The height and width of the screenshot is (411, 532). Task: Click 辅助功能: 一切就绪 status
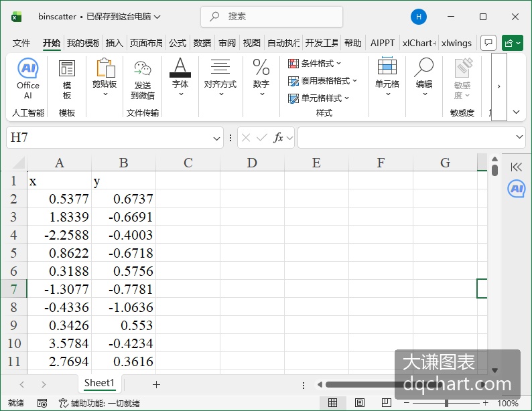point(99,403)
